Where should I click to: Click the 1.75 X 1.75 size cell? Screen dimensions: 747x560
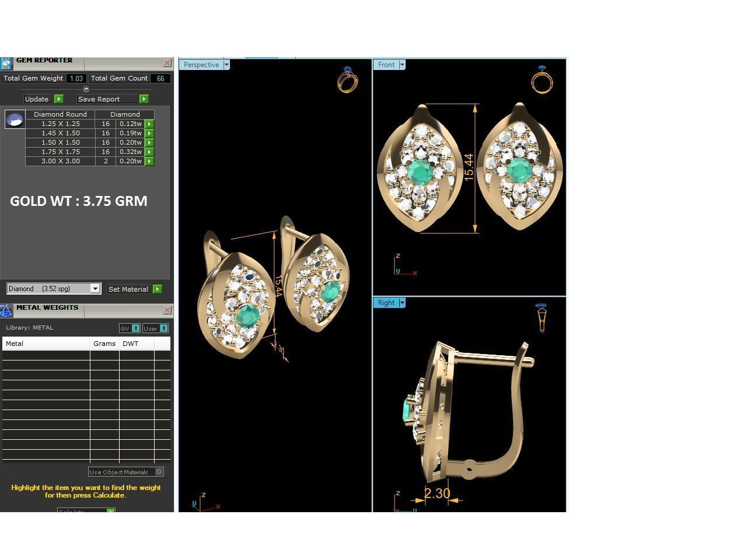point(61,152)
